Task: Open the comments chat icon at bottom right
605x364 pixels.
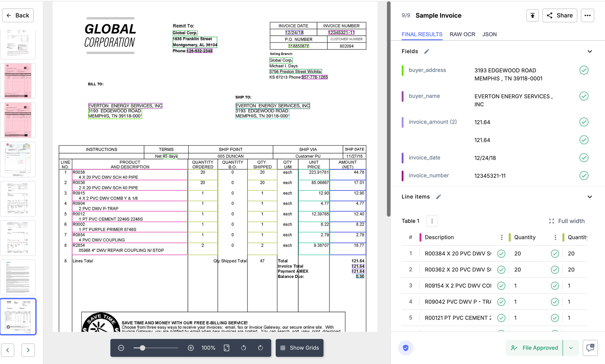Action: tap(590, 348)
